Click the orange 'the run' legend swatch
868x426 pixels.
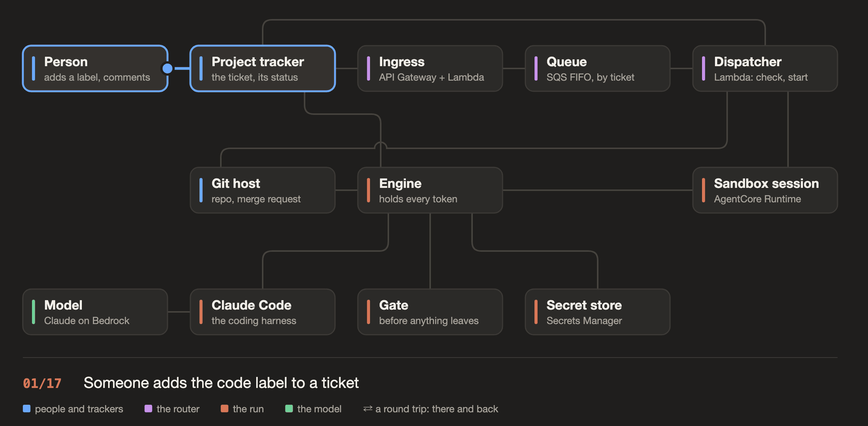(x=225, y=409)
